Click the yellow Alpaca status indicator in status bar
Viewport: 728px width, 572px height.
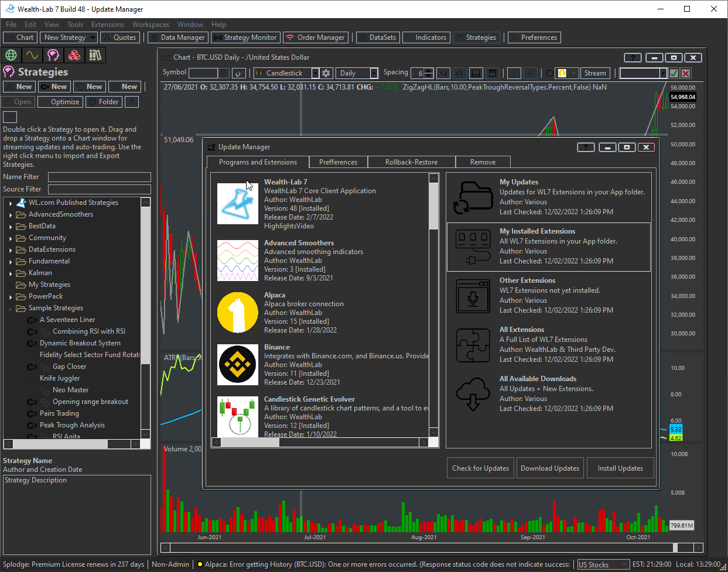(x=200, y=564)
